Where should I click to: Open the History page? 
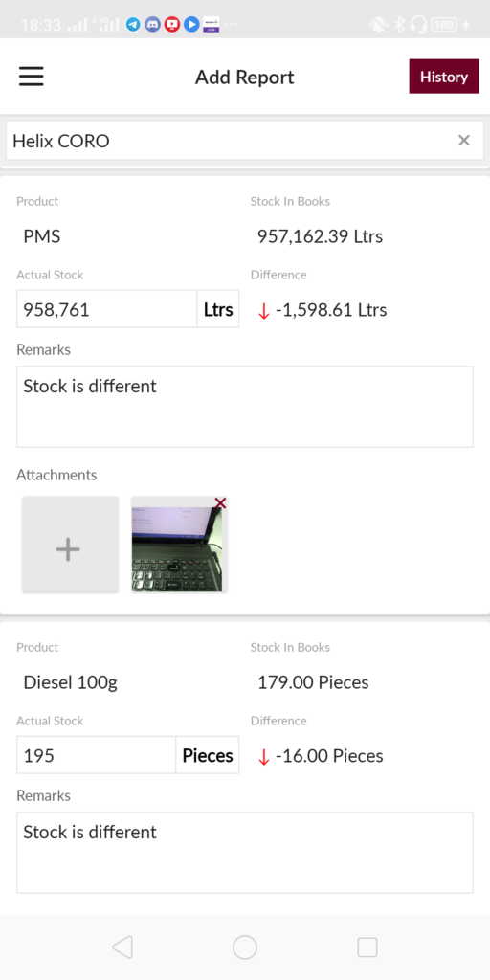(x=444, y=77)
